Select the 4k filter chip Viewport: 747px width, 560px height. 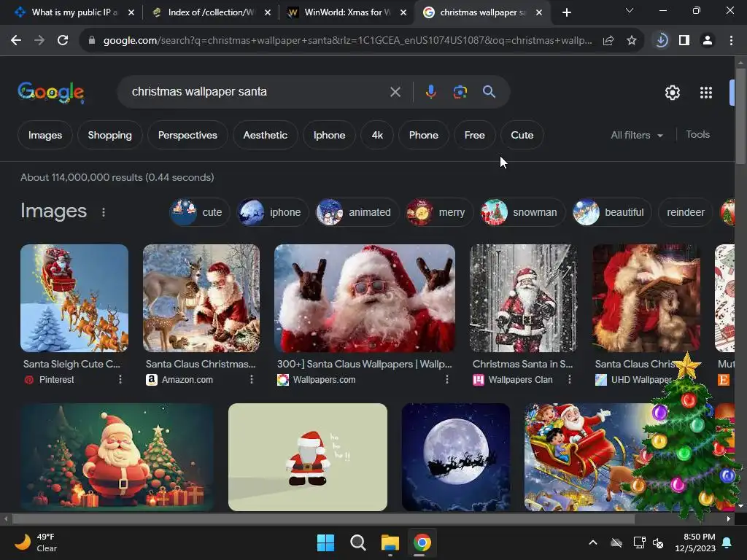tap(377, 135)
